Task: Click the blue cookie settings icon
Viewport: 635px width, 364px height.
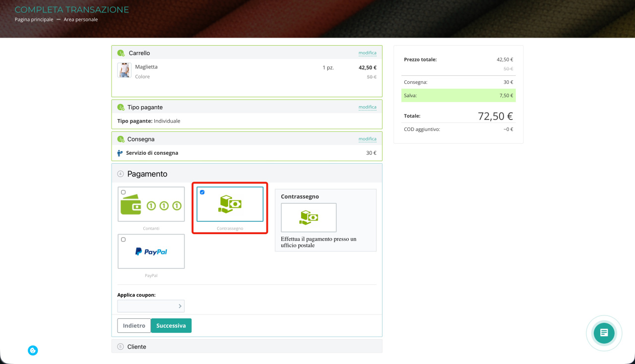Action: tap(33, 351)
